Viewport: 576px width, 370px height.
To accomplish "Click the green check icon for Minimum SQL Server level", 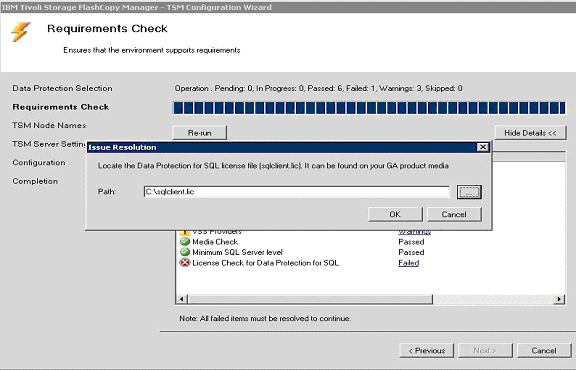I will [185, 252].
